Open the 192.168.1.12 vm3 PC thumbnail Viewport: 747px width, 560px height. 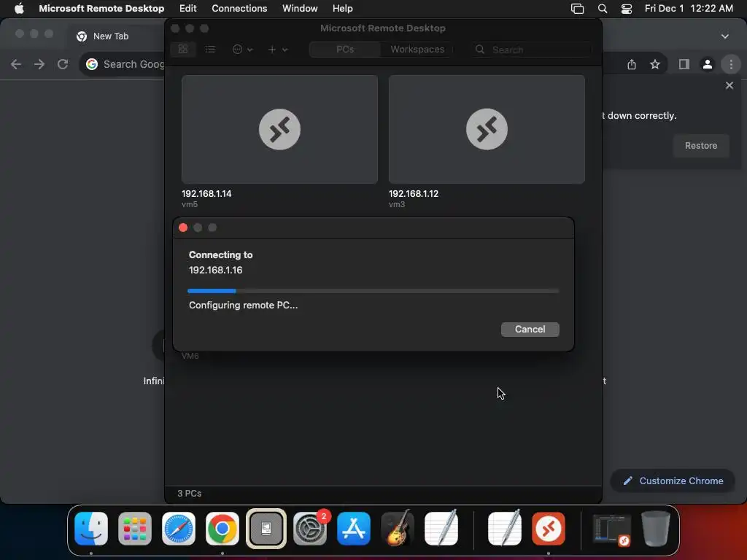(x=487, y=129)
